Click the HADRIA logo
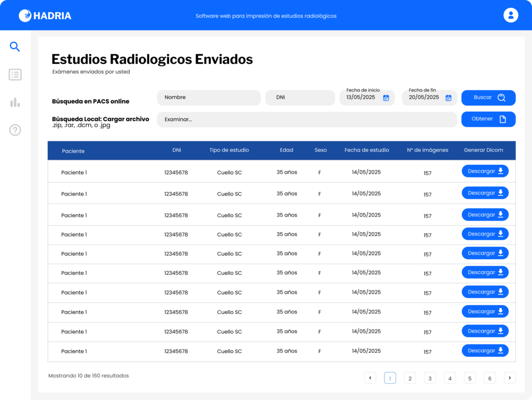 click(45, 16)
